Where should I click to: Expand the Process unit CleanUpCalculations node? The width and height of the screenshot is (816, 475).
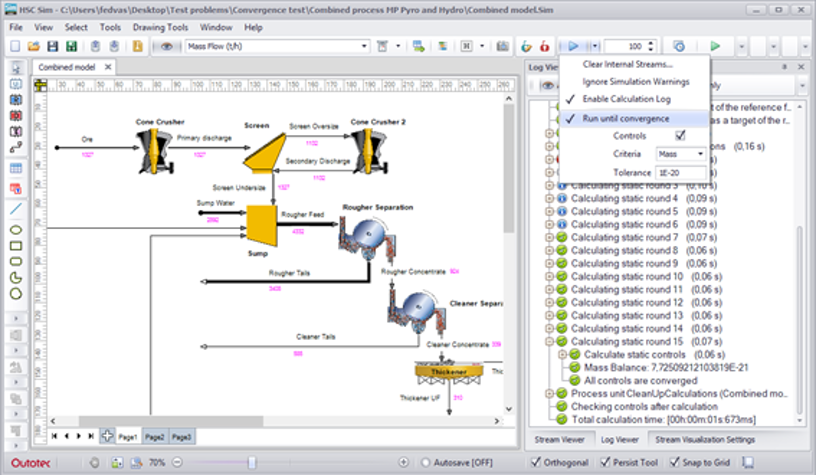point(549,394)
